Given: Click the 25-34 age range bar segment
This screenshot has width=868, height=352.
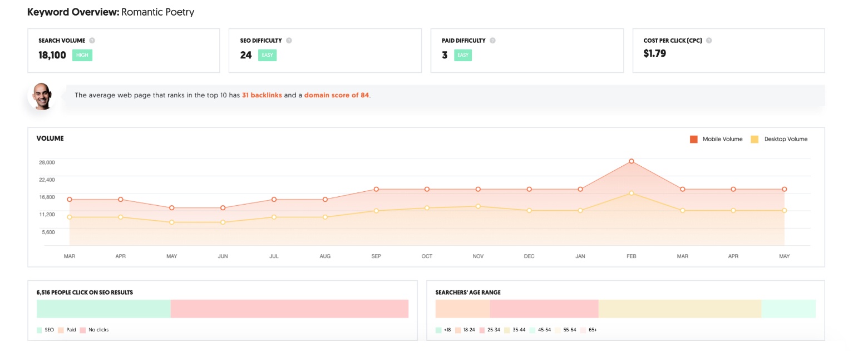Looking at the screenshot, I should click(544, 309).
